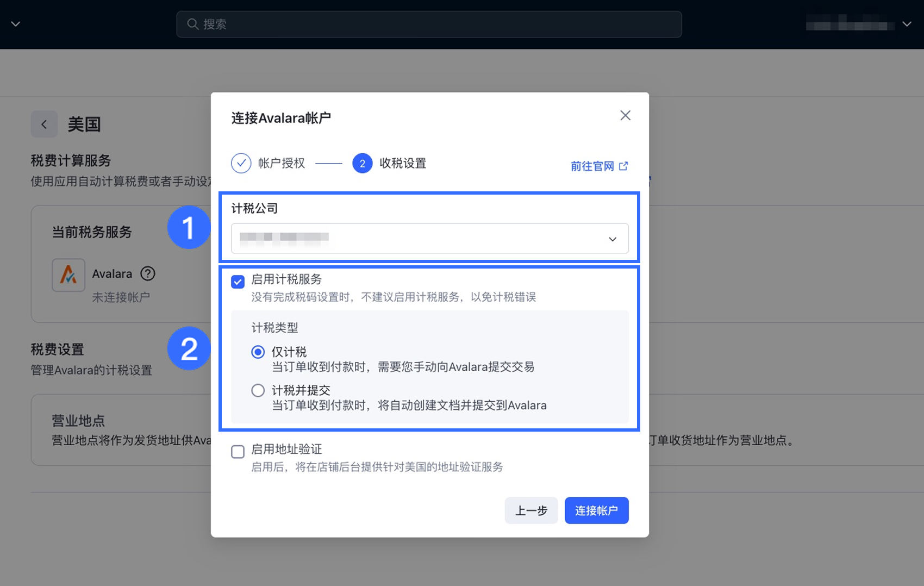Open the help tooltip next to Avalara
The width and height of the screenshot is (924, 586).
click(147, 273)
